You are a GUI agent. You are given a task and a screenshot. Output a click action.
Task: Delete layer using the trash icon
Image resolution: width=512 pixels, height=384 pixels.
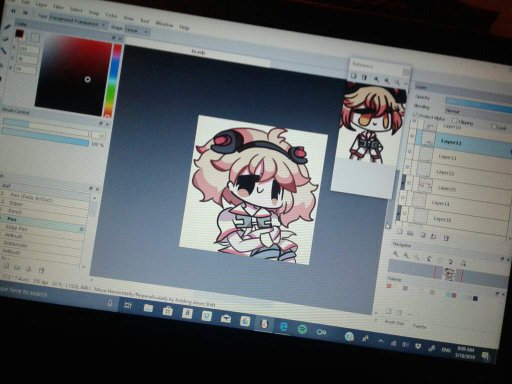pos(446,238)
